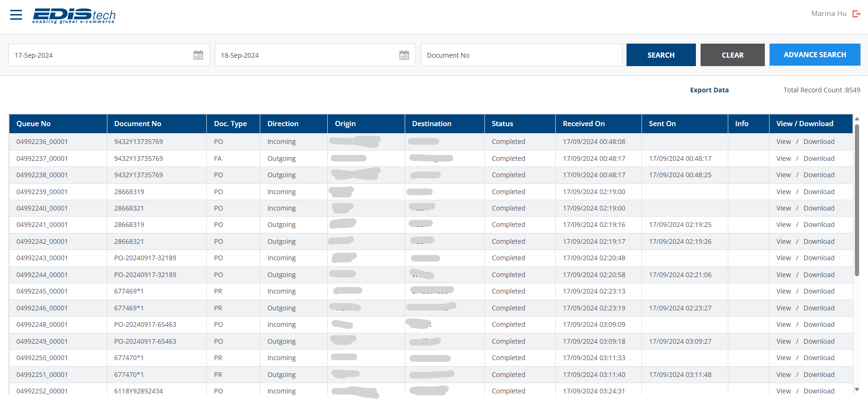View document for queue 04992245_00001
Viewport: 868px width, 407px height.
[x=783, y=291]
